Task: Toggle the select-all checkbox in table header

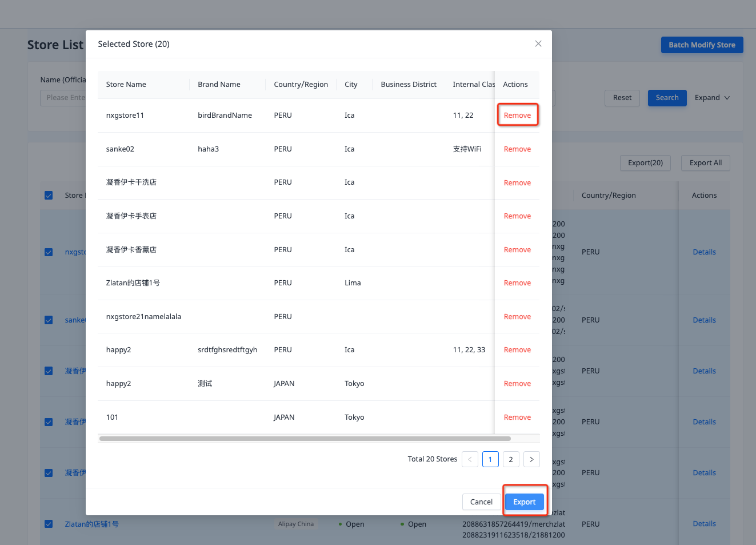Action: pyautogui.click(x=49, y=196)
